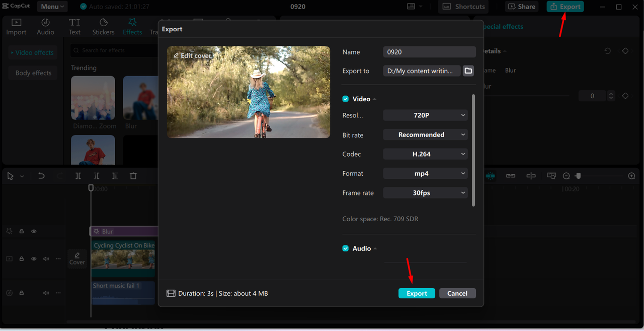
Task: Switch to the Import tab
Action: (x=16, y=27)
